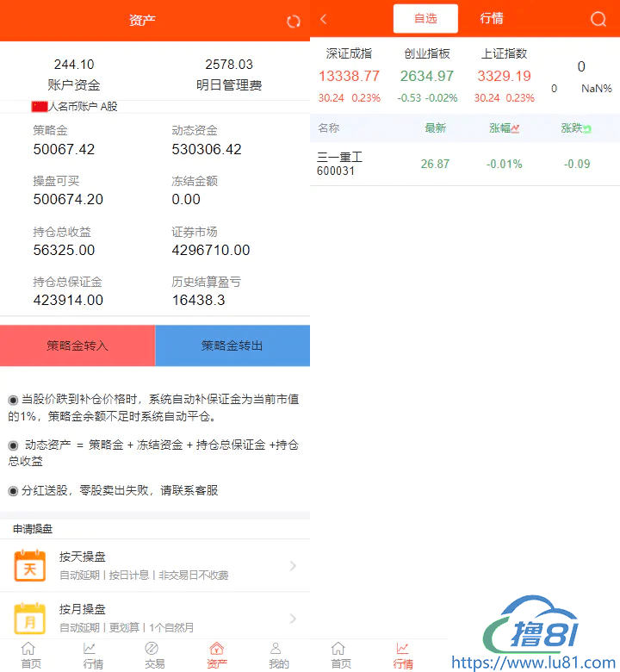Go back using the left arrow icon
Screen dimensions: 620x672
(x=324, y=20)
